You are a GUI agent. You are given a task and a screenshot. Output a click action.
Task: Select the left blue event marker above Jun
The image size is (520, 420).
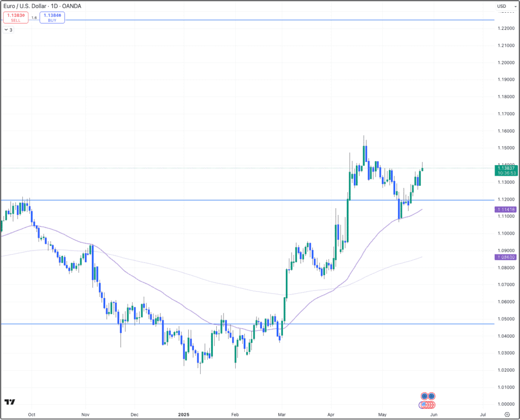[x=424, y=396]
